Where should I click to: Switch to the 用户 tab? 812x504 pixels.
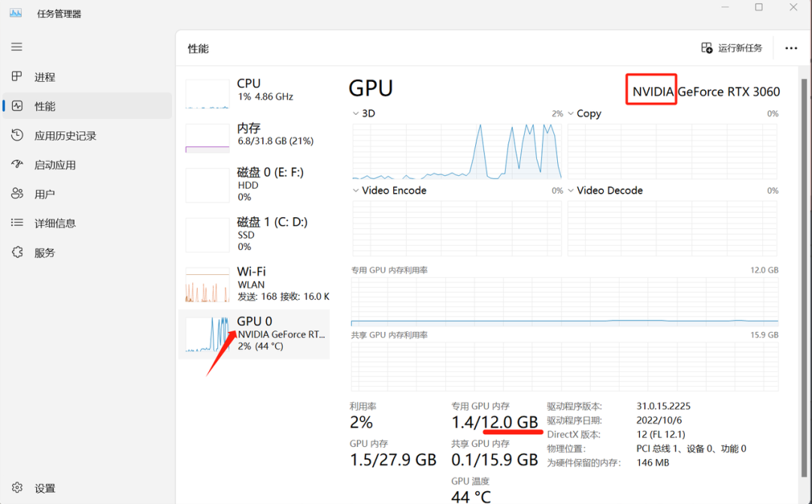coord(87,194)
